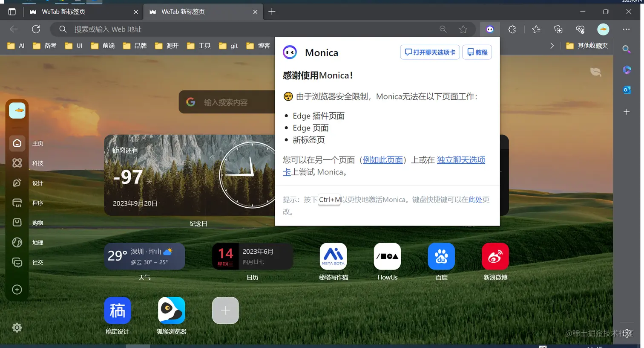Add this page to favorites star

[463, 29]
